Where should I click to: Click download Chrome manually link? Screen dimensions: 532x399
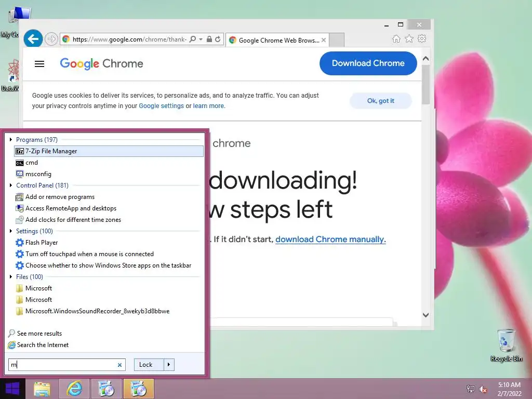330,239
